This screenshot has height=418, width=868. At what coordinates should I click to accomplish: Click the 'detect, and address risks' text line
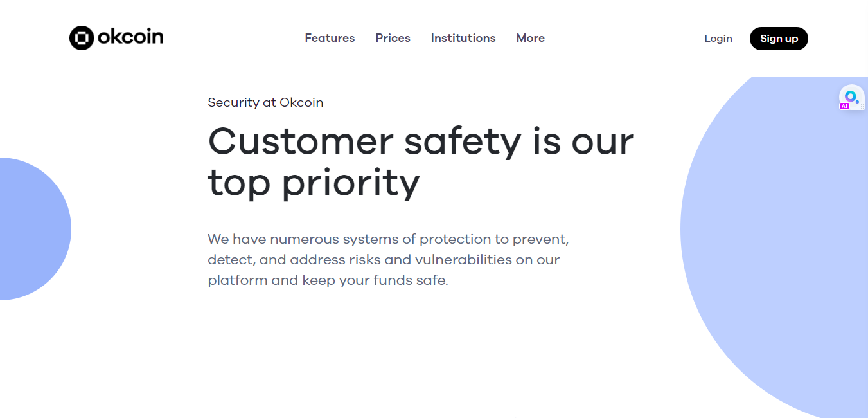[384, 260]
